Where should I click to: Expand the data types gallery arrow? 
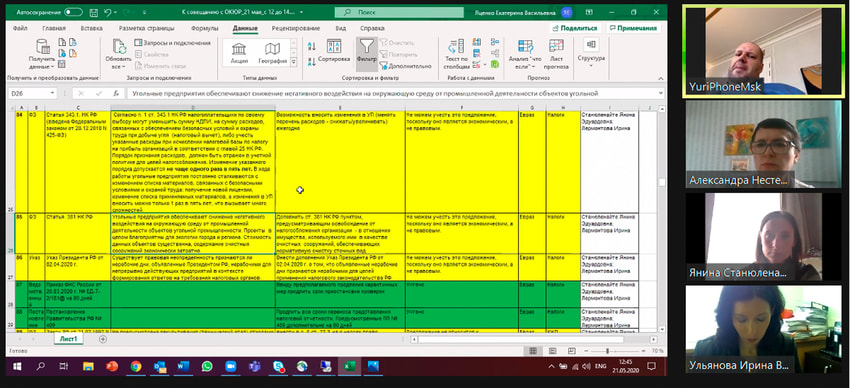pos(294,62)
